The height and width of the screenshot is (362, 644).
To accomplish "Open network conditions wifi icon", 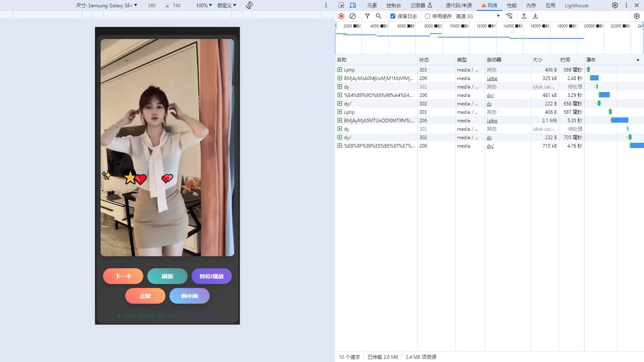I will point(509,16).
